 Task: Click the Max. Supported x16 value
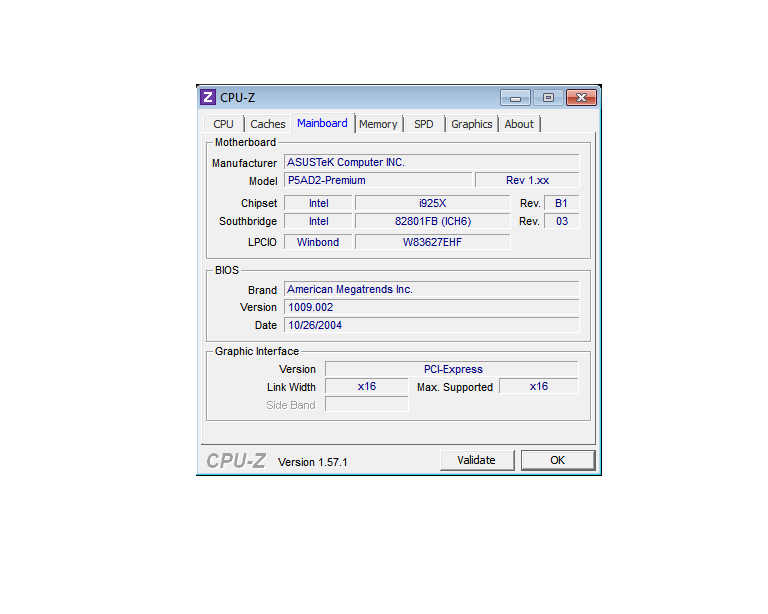pyautogui.click(x=539, y=386)
